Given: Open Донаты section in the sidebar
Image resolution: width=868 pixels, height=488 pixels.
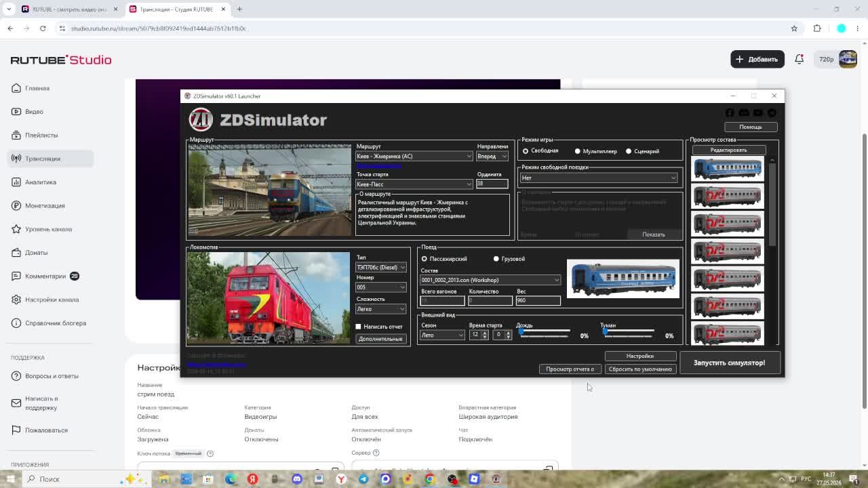Looking at the screenshot, I should (x=36, y=253).
